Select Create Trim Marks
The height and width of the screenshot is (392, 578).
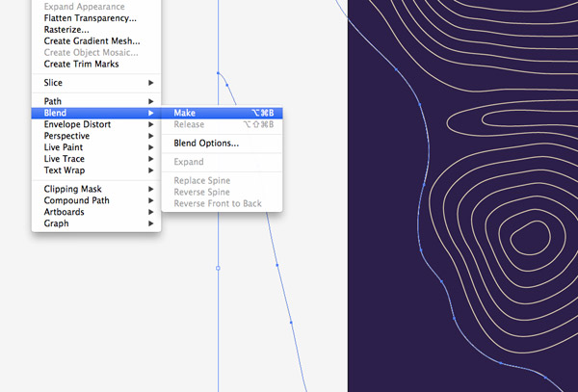pyautogui.click(x=83, y=65)
